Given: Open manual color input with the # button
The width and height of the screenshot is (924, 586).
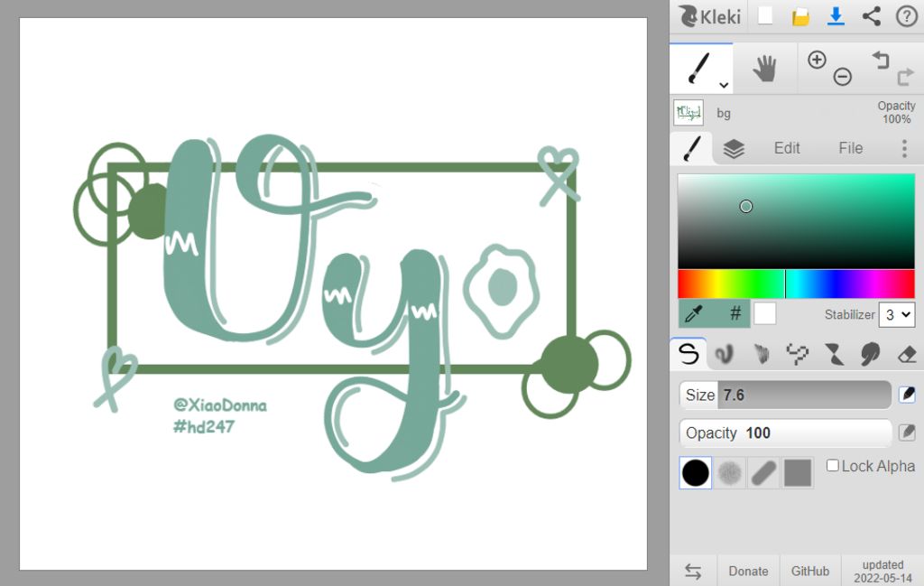Looking at the screenshot, I should [735, 313].
